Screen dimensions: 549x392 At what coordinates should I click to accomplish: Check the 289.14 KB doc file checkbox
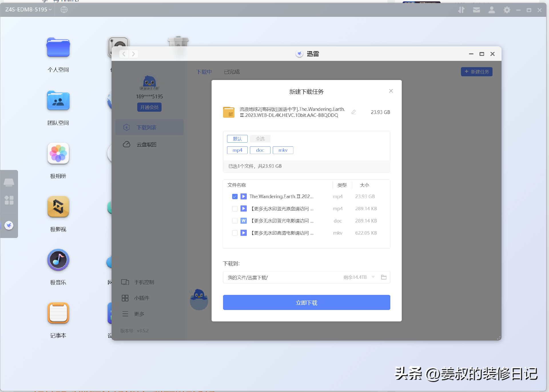pyautogui.click(x=235, y=221)
